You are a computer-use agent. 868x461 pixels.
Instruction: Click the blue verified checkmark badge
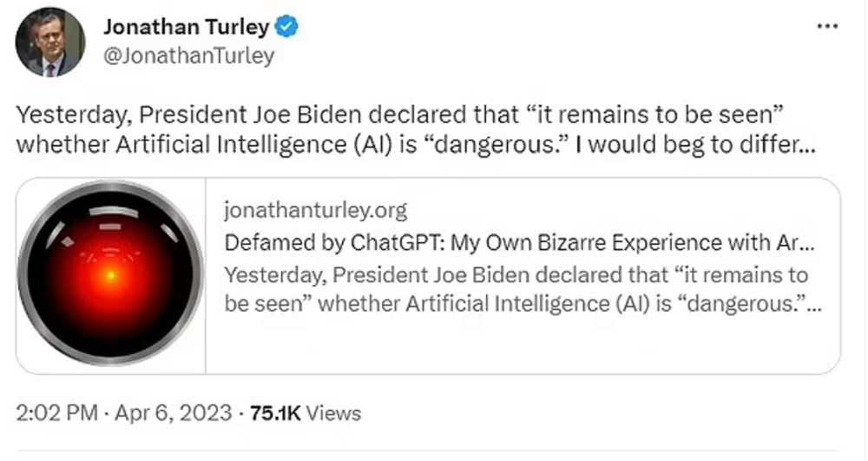(287, 27)
